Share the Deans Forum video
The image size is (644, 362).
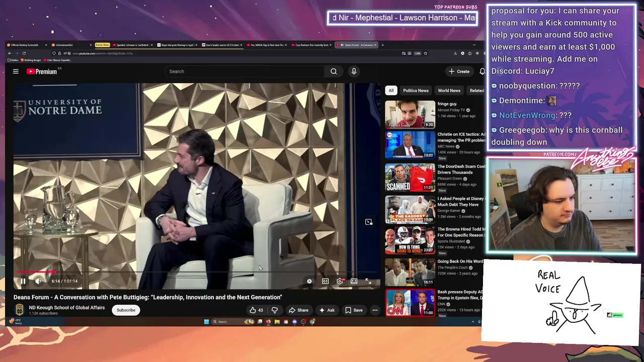[298, 310]
